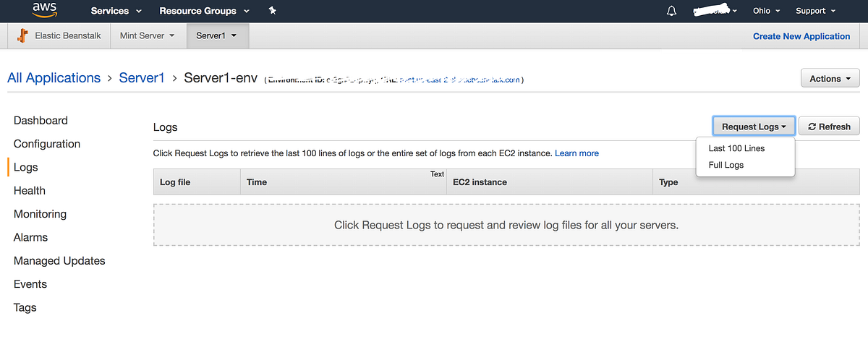Image resolution: width=868 pixels, height=342 pixels.
Task: Go to All Applications breadcrumb
Action: click(x=54, y=78)
